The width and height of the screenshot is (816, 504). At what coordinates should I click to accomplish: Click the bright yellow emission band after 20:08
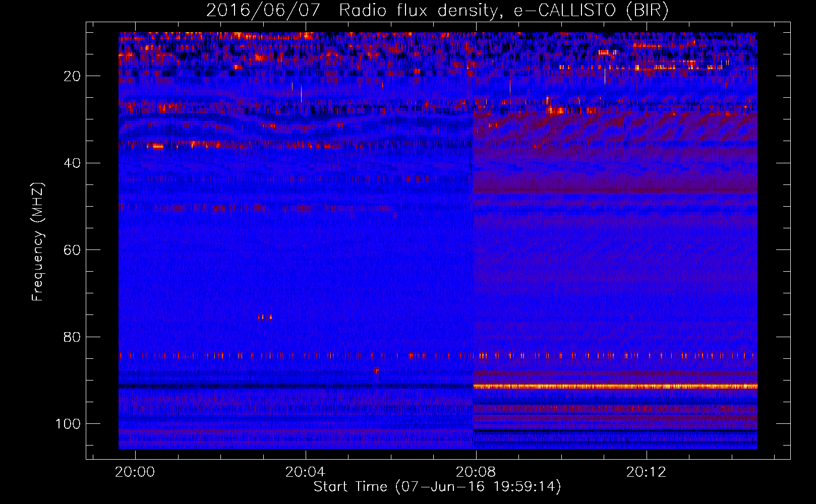pyautogui.click(x=615, y=386)
